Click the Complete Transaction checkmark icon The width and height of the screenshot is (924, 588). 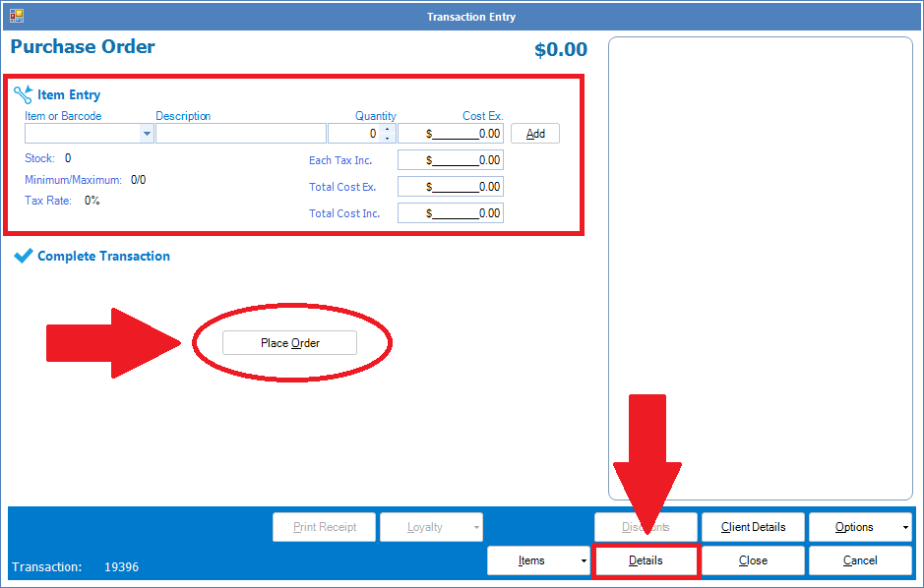click(24, 256)
